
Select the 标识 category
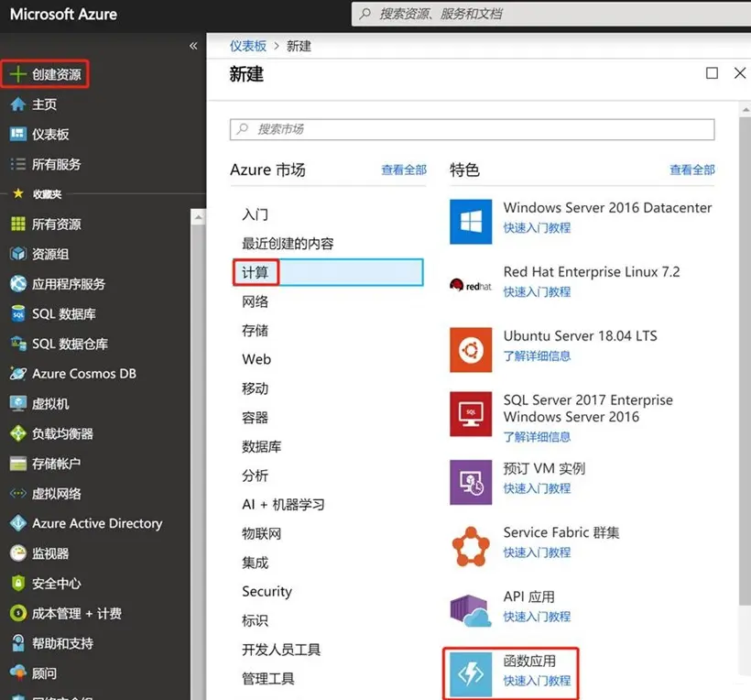pos(255,620)
